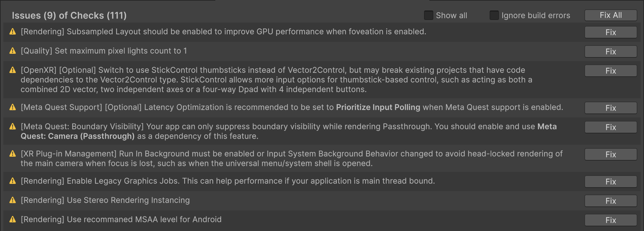Image resolution: width=644 pixels, height=231 pixels.
Task: Click warning icon next to StickControl thumbsticks issue
Action: [x=13, y=70]
